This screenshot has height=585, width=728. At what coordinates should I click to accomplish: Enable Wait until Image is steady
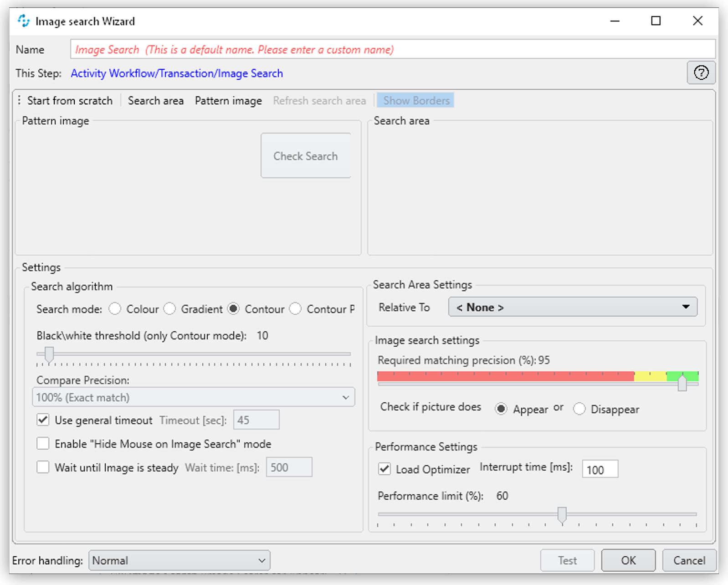pos(43,467)
